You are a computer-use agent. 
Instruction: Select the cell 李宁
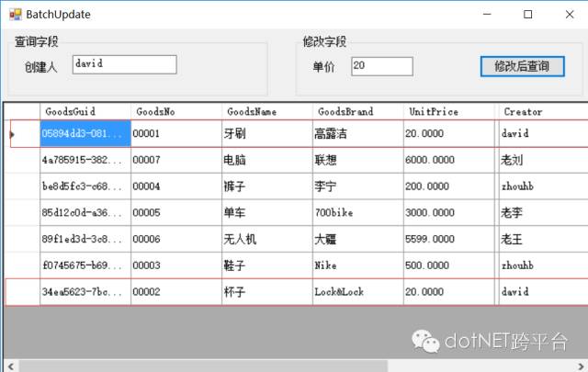coord(357,186)
